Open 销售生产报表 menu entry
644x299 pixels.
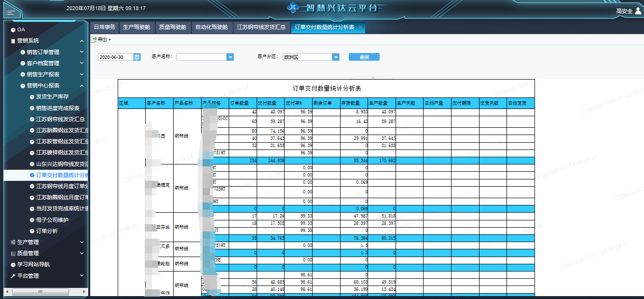[x=43, y=74]
